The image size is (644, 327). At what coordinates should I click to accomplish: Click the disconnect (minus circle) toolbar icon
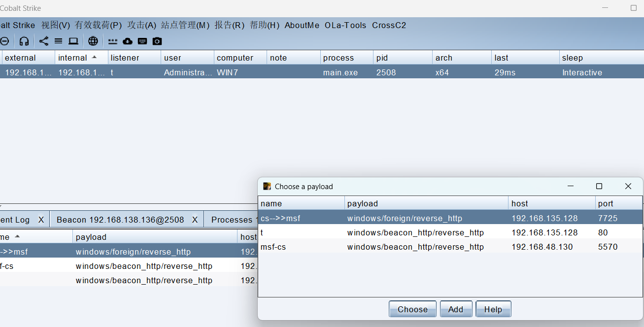(4, 41)
